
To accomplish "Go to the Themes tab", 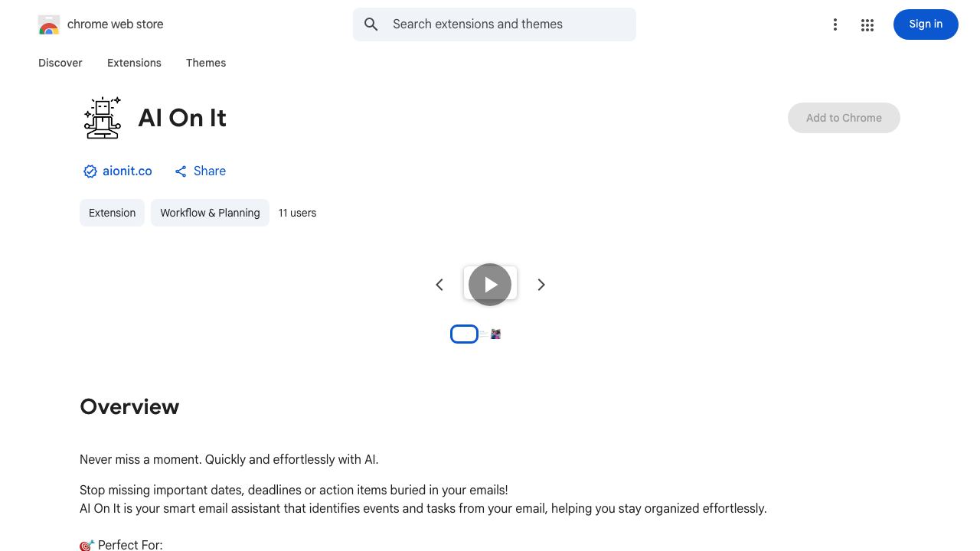I will (x=206, y=63).
